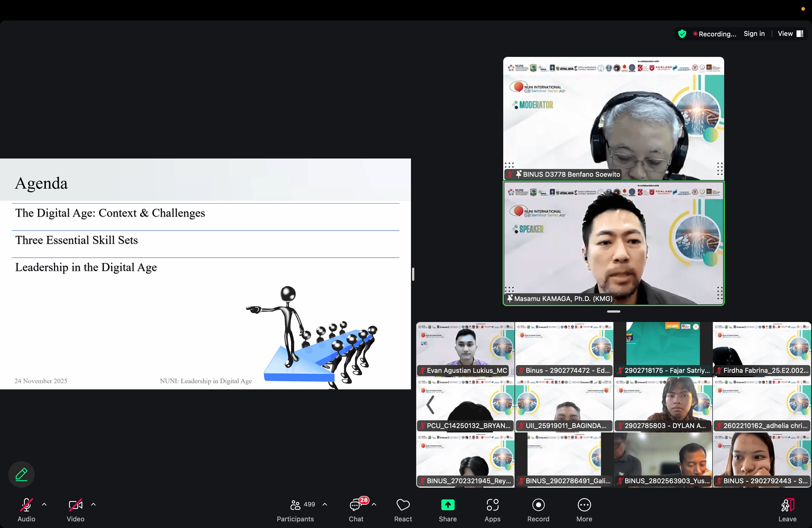Expand audio options caret beside Audio
The width and height of the screenshot is (812, 528).
tap(44, 504)
